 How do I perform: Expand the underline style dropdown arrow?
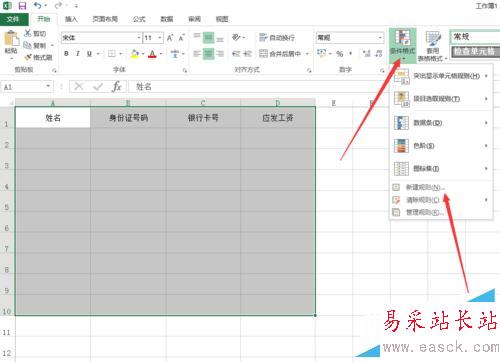(x=98, y=53)
